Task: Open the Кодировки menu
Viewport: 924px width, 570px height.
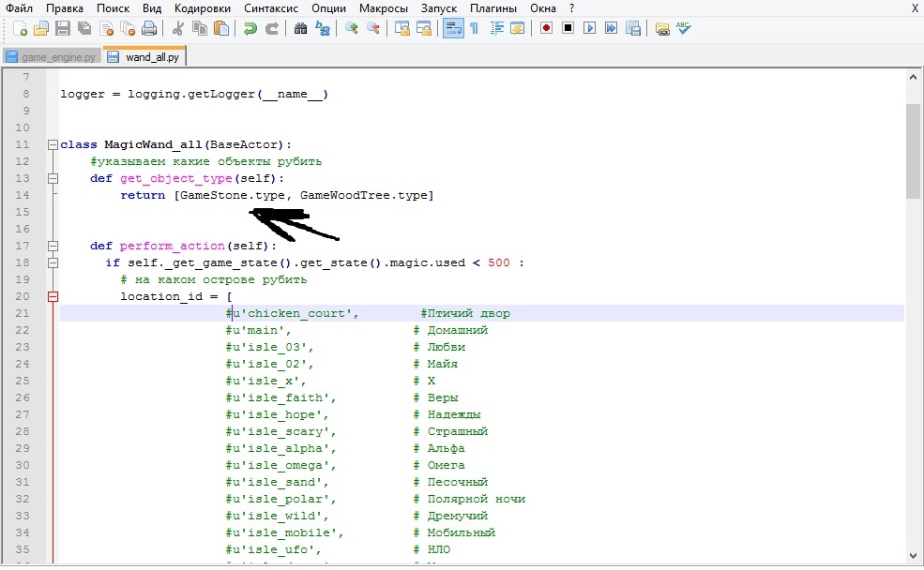Action: 202,8
